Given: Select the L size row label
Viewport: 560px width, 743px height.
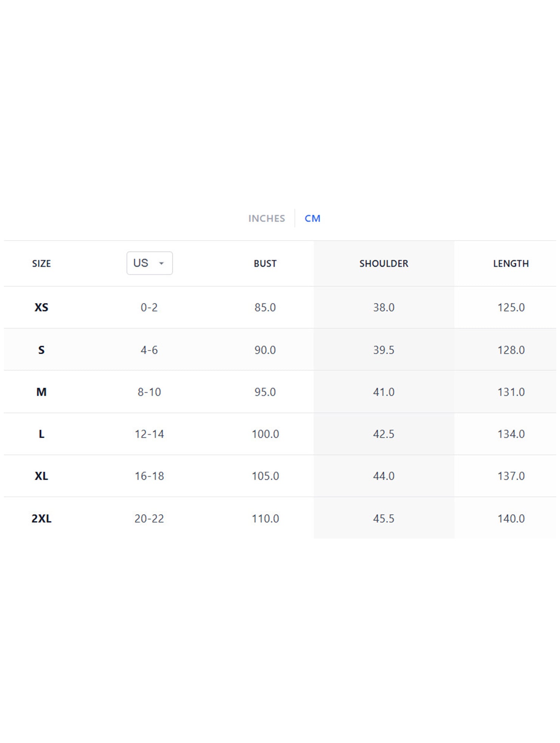Looking at the screenshot, I should tap(41, 434).
